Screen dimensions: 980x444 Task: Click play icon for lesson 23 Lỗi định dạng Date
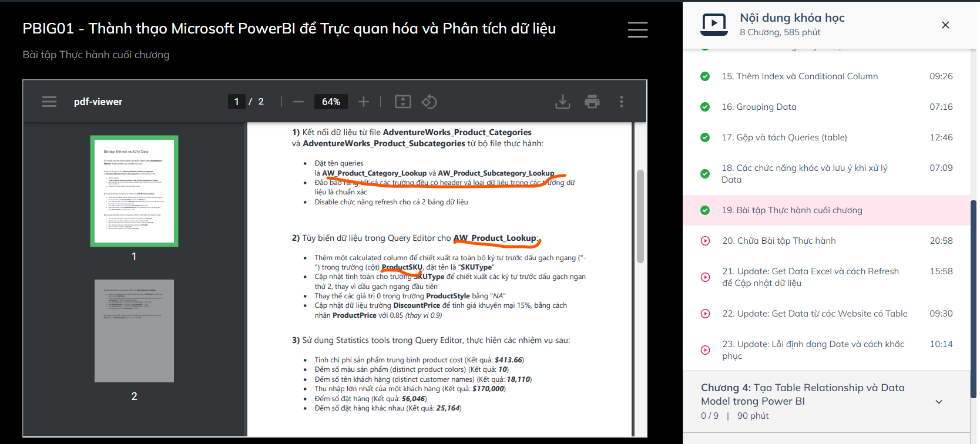pos(705,350)
